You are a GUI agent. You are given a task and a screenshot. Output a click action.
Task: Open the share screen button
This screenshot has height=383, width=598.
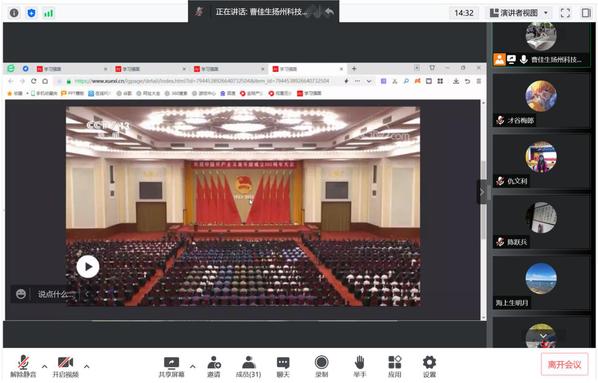[x=171, y=367]
